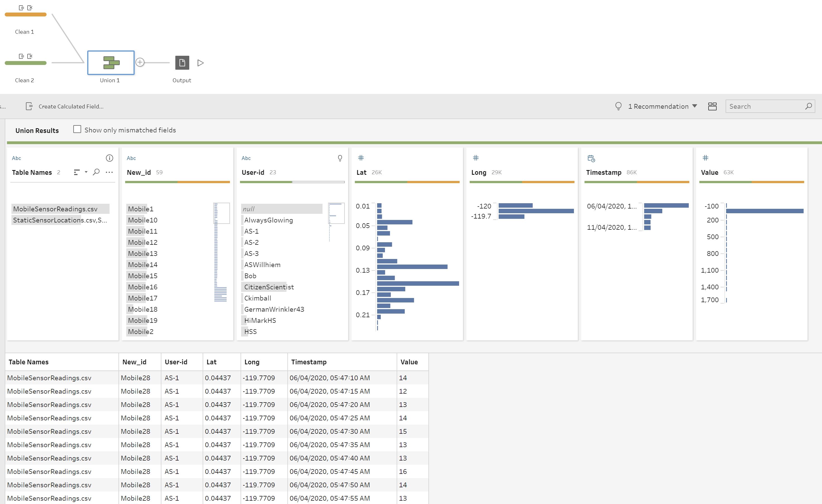
Task: Select AlwaysGlowing in User-id
Action: [268, 220]
